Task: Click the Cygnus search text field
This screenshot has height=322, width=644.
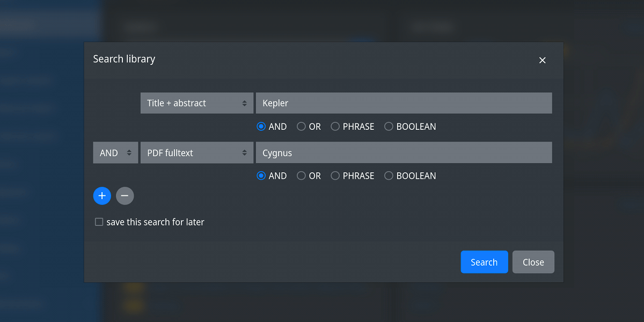Action: pos(404,153)
